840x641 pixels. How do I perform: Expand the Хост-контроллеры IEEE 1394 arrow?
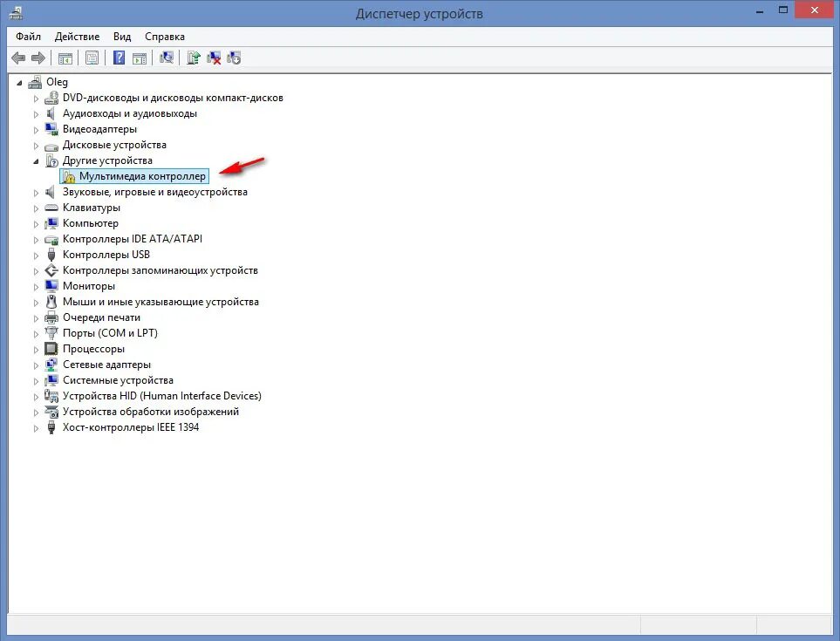point(36,428)
